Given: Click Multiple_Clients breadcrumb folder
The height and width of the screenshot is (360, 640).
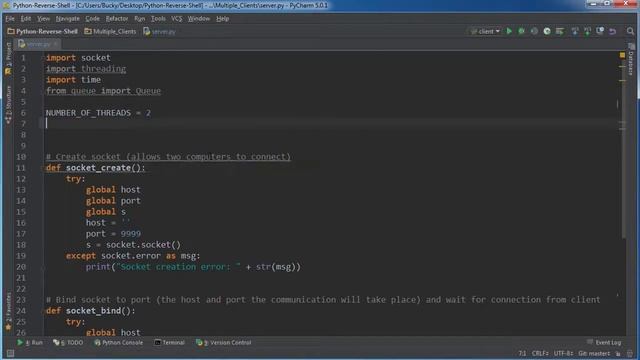Looking at the screenshot, I should click(x=110, y=31).
